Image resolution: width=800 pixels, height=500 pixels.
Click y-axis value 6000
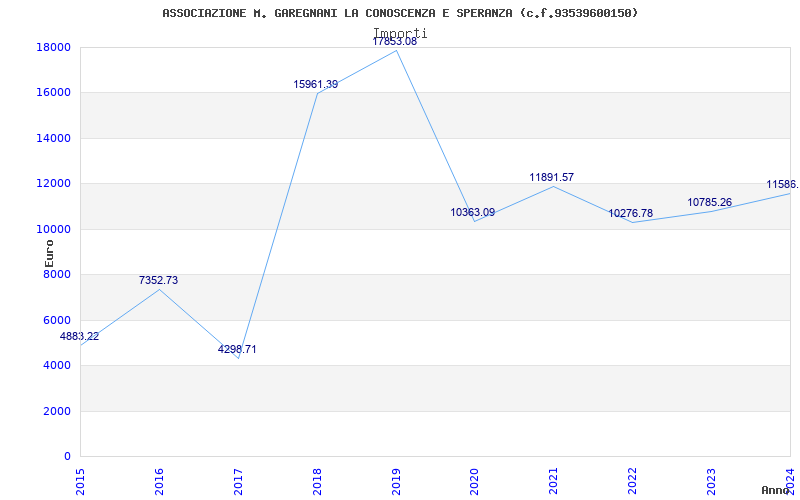[57, 320]
